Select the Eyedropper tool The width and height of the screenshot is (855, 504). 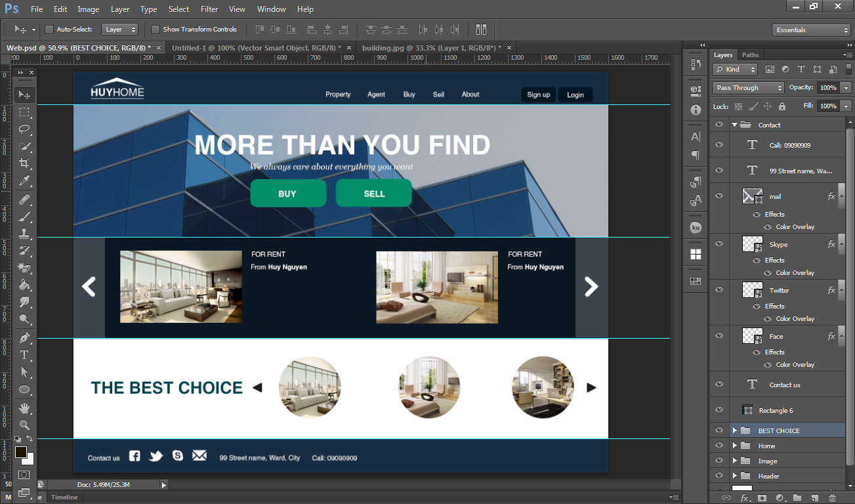(24, 181)
